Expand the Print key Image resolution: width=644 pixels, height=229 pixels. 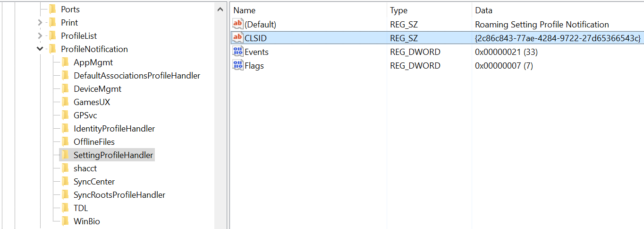(40, 23)
